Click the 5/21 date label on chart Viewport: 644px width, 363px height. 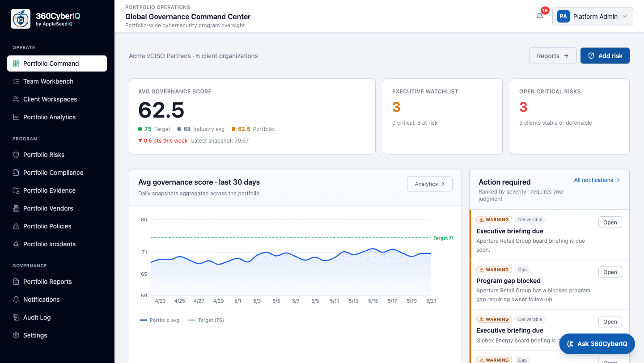(x=431, y=301)
